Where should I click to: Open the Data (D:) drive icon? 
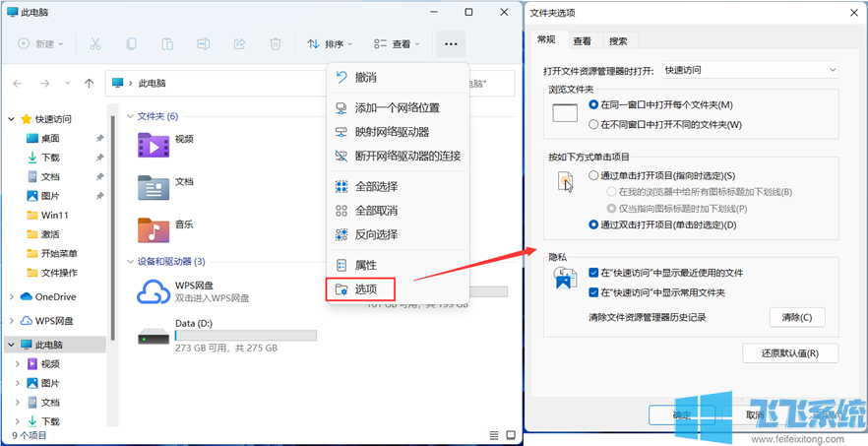tap(154, 336)
